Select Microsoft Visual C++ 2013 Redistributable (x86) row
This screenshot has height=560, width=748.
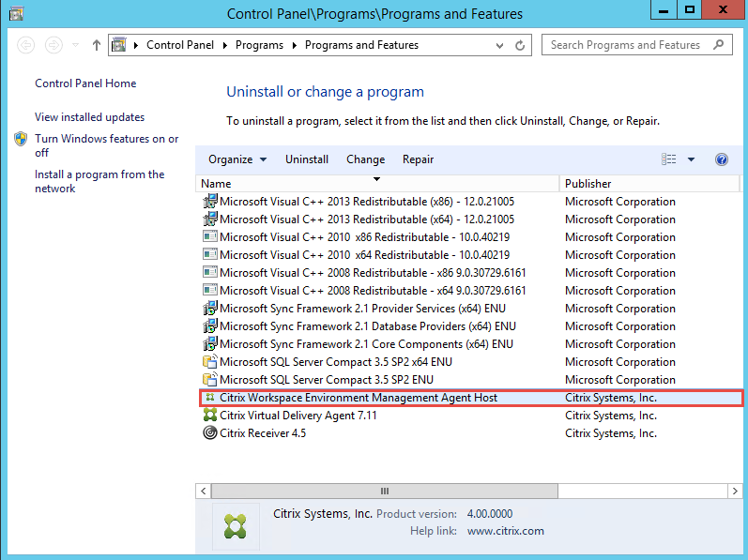pyautogui.click(x=469, y=202)
